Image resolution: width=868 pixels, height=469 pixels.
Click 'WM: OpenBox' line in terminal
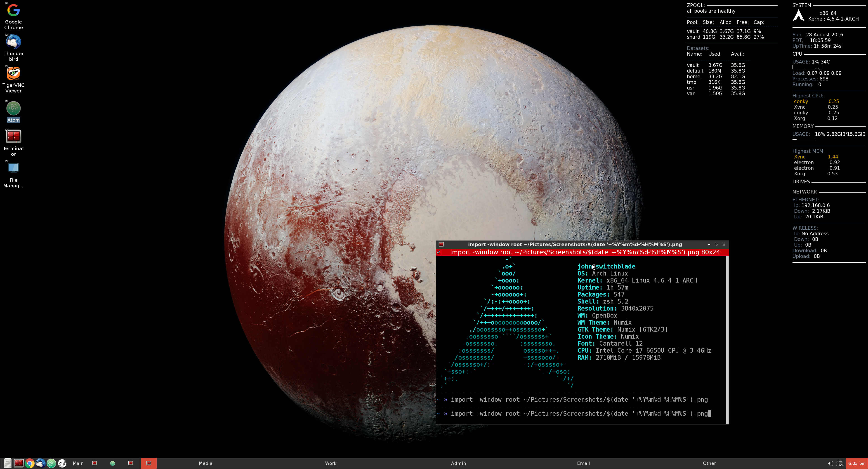click(597, 315)
